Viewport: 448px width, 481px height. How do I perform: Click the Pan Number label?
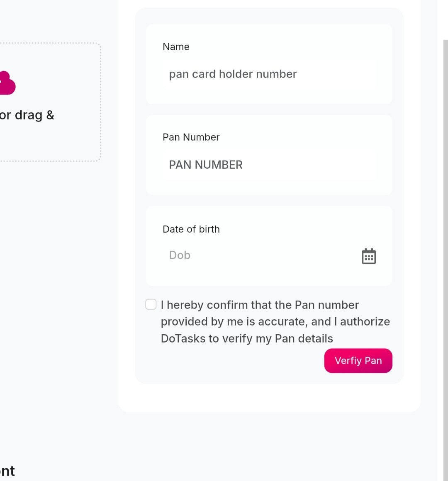191,137
